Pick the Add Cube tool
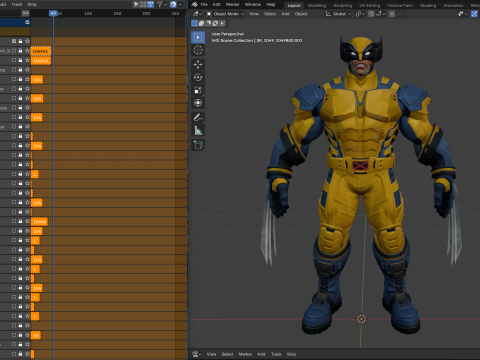This screenshot has width=480, height=360. tap(198, 145)
